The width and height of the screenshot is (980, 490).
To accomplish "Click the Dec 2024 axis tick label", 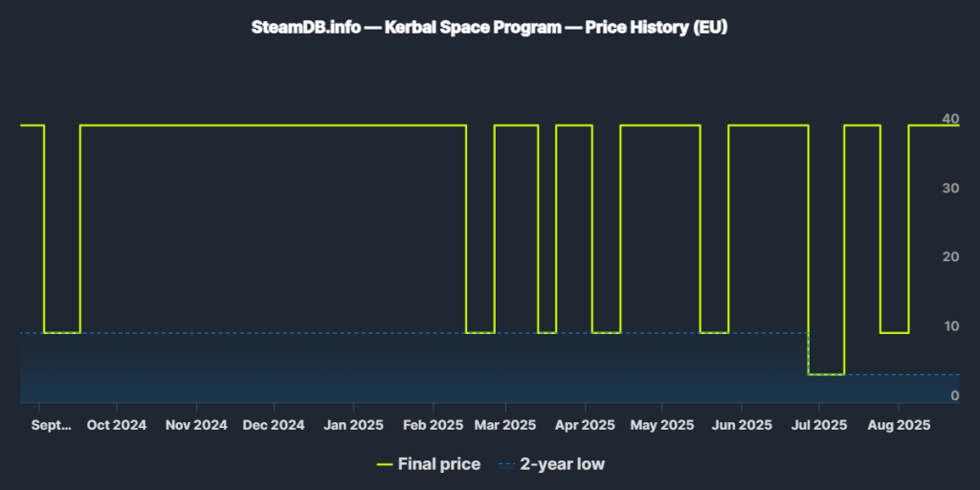I will click(x=273, y=424).
